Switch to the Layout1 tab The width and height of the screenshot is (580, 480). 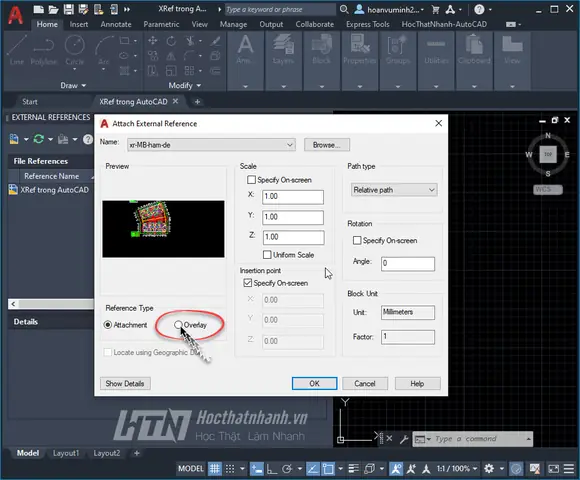coord(66,453)
